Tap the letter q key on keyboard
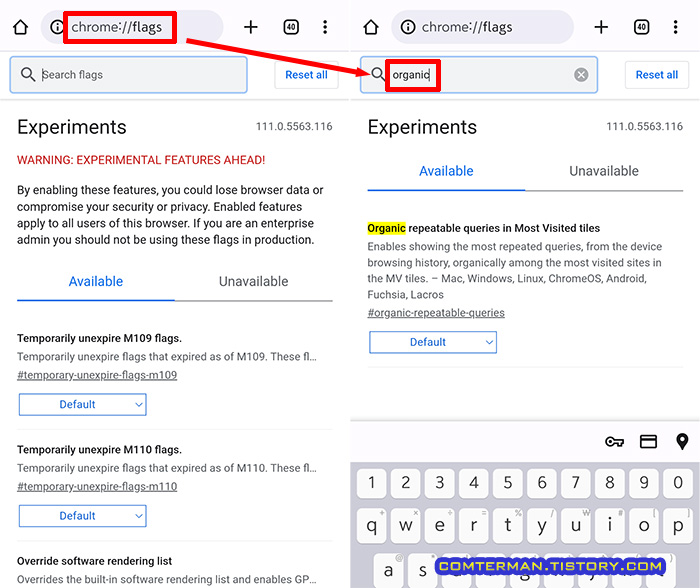 click(371, 525)
